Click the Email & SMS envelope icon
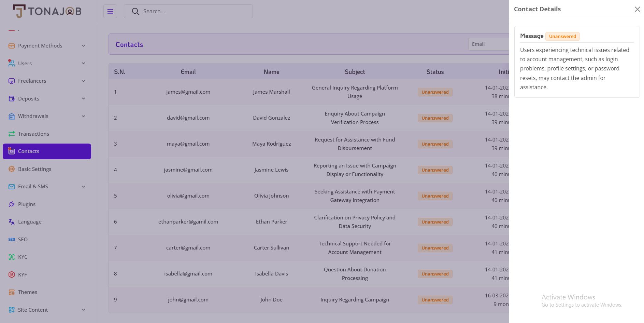Screen dimensions: 644x323 [x=12, y=187]
